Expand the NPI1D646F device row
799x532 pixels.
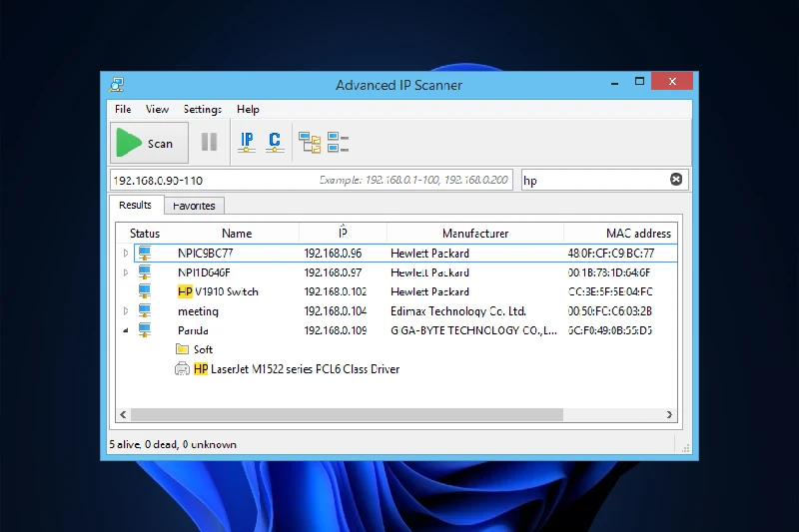pyautogui.click(x=126, y=272)
